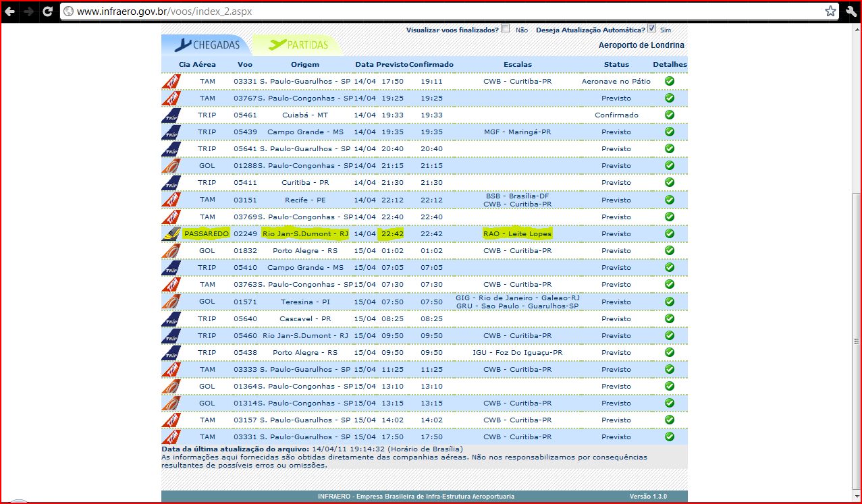The image size is (862, 504).
Task: Open details icon for GOL flight 01832
Action: coord(670,250)
